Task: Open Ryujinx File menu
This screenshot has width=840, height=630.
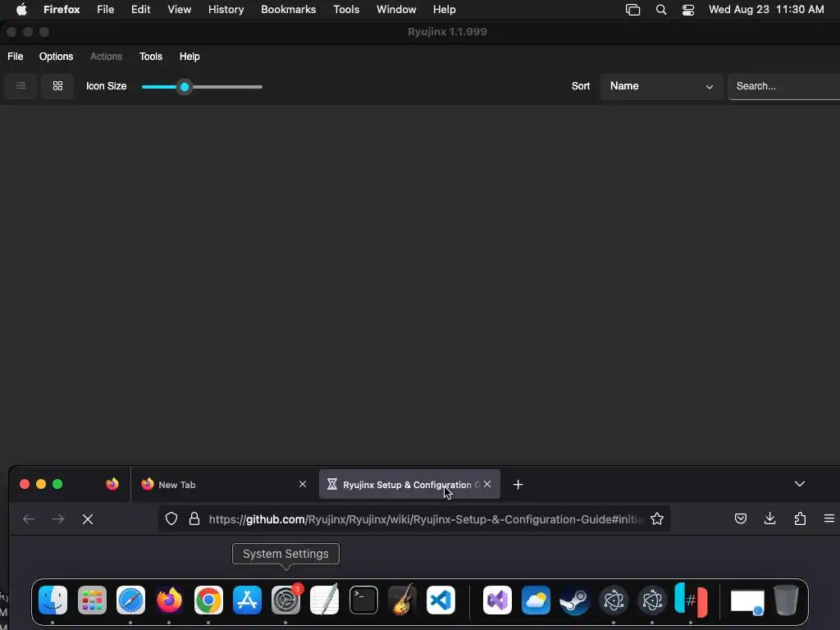Action: [x=15, y=57]
